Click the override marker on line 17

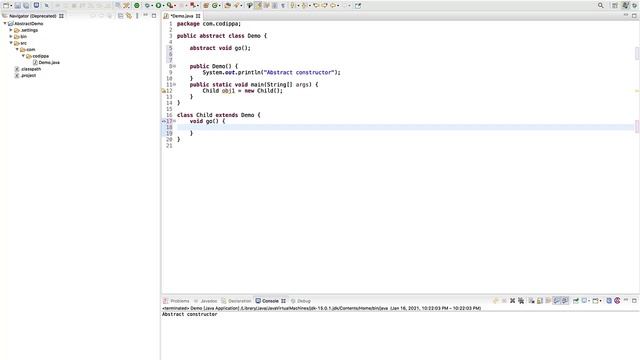point(164,121)
